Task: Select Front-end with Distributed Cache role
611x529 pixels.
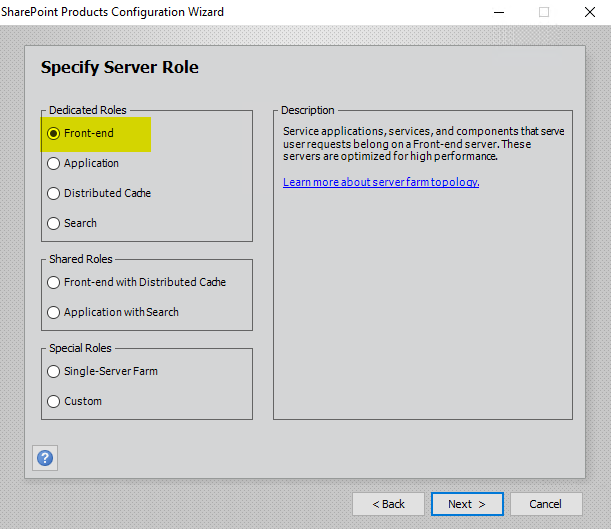Action: pos(54,282)
